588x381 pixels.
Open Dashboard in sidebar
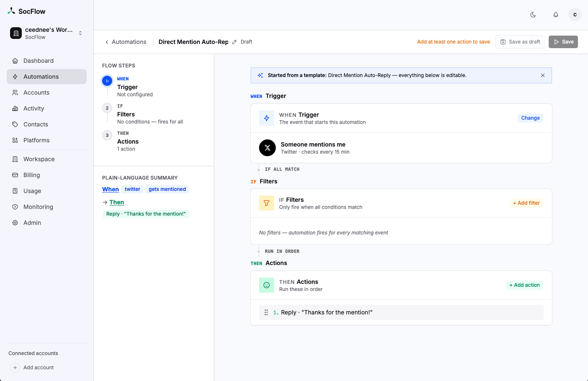[46, 61]
